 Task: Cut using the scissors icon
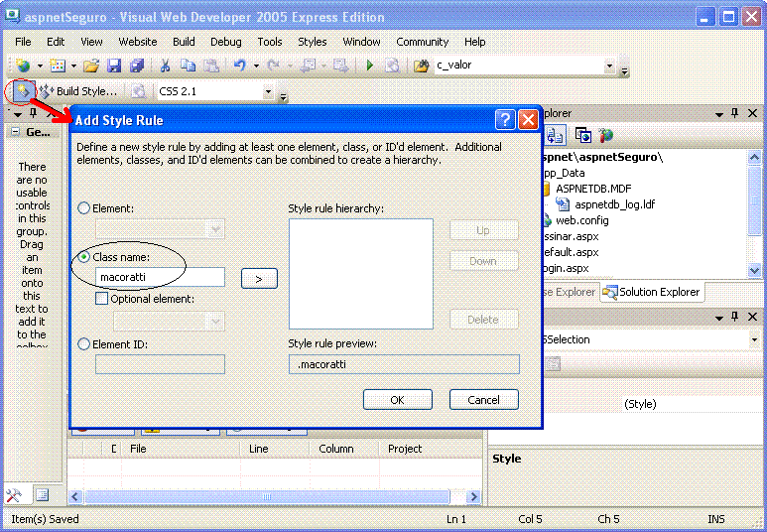coord(165,66)
